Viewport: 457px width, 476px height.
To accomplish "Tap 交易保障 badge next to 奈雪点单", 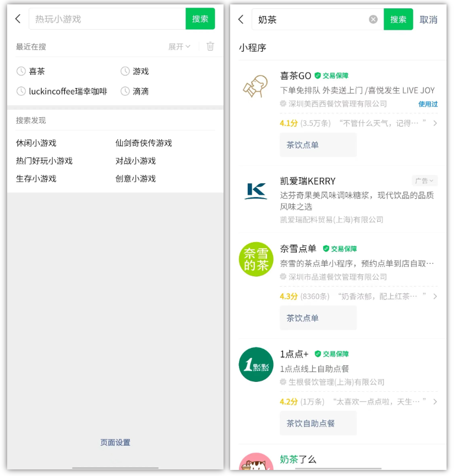I will 340,249.
